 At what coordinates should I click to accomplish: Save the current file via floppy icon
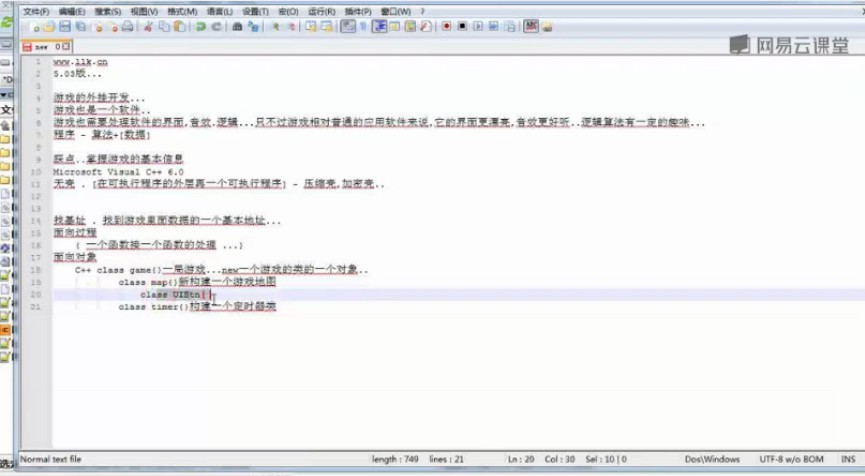pyautogui.click(x=65, y=26)
